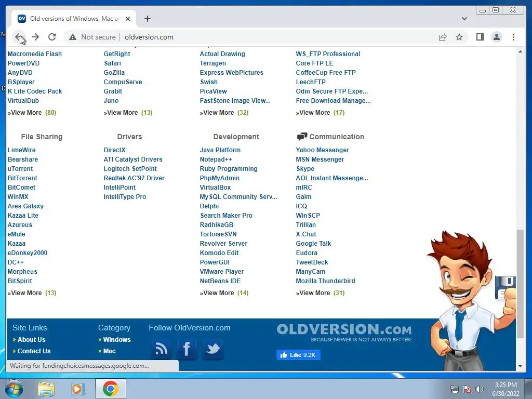
Task: Bookmark this page with star icon
Action: click(459, 37)
